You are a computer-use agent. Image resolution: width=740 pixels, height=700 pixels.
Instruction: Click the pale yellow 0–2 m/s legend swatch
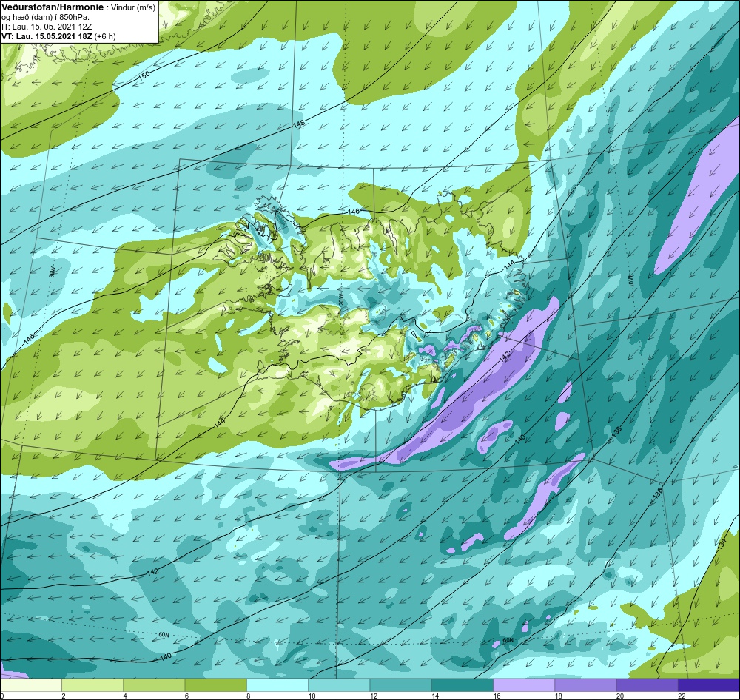pyautogui.click(x=30, y=685)
